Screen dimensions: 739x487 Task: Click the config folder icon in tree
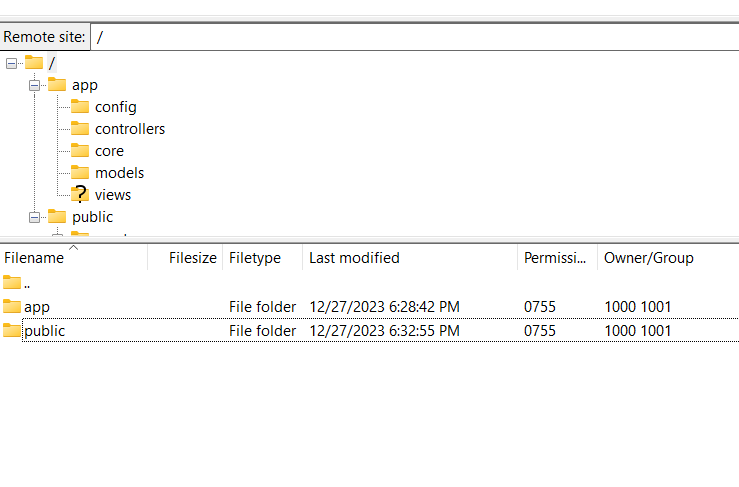click(x=80, y=107)
